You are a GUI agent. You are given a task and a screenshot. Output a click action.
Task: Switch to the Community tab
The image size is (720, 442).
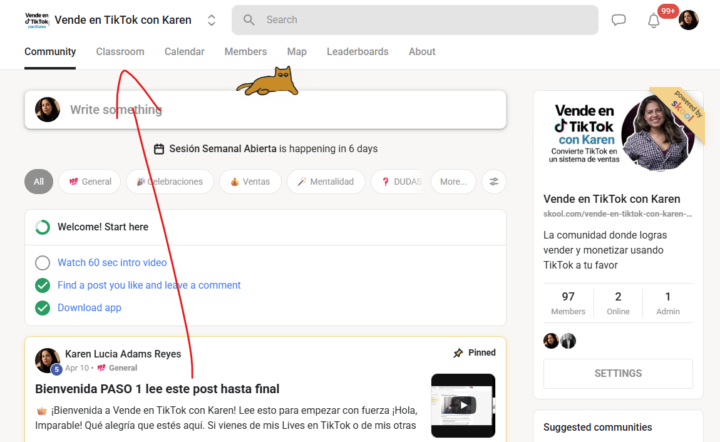[x=50, y=52]
